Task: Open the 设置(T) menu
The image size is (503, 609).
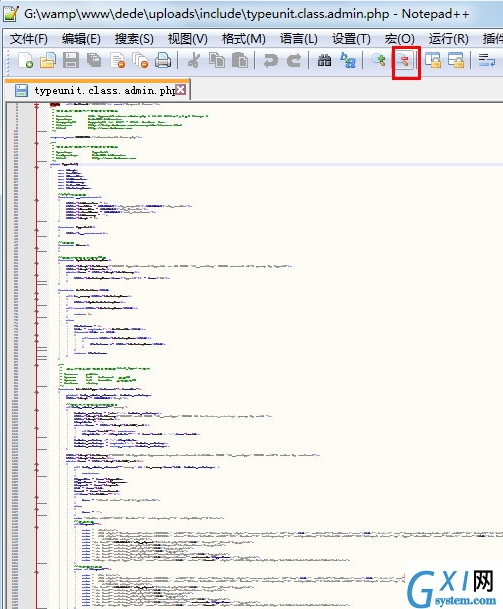Action: pyautogui.click(x=351, y=39)
